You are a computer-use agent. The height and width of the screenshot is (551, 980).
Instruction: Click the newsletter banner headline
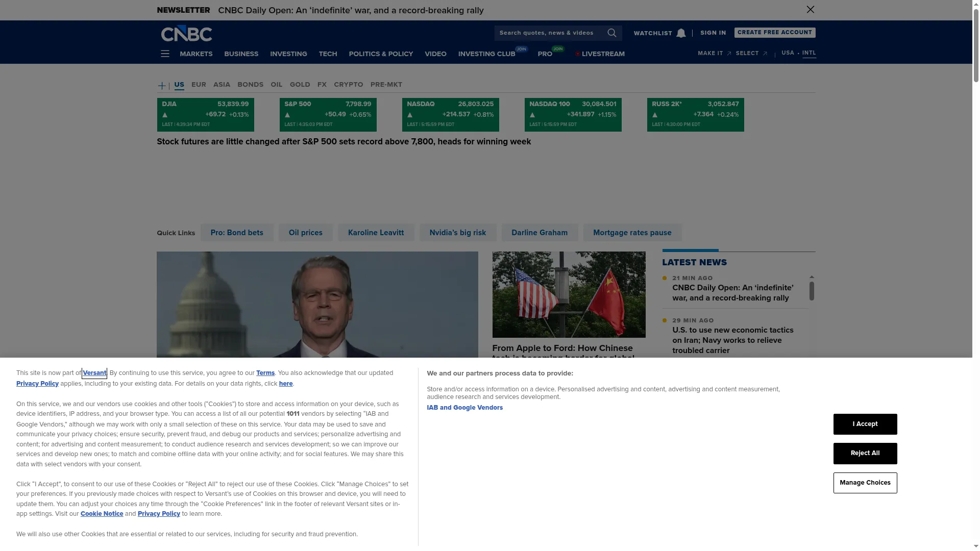tap(351, 10)
